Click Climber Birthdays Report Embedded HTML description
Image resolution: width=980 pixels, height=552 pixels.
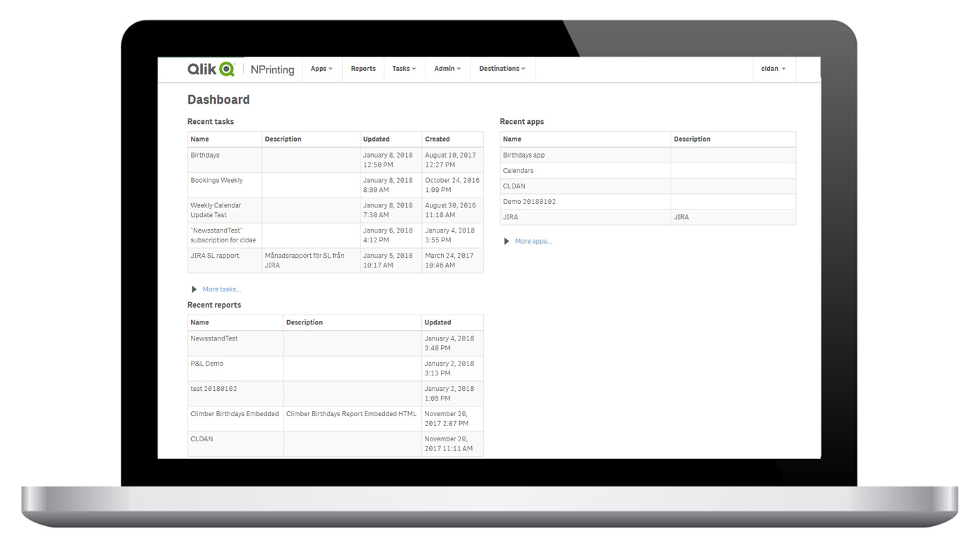coord(351,415)
